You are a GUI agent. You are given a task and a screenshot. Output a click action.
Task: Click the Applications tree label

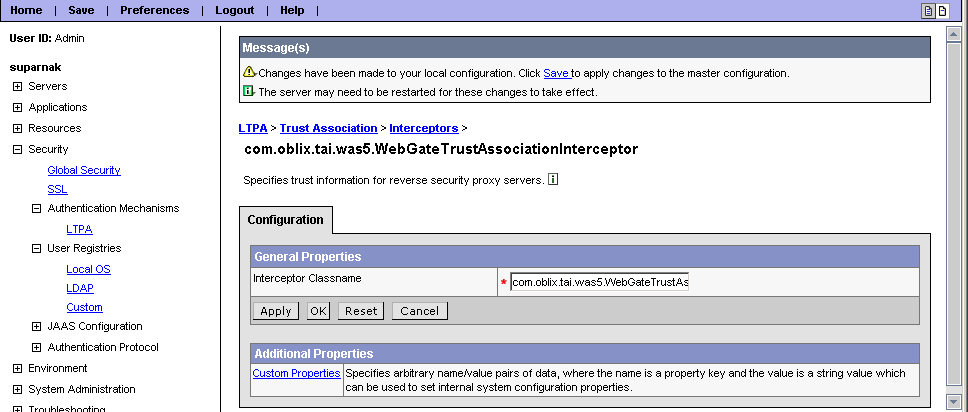[58, 107]
